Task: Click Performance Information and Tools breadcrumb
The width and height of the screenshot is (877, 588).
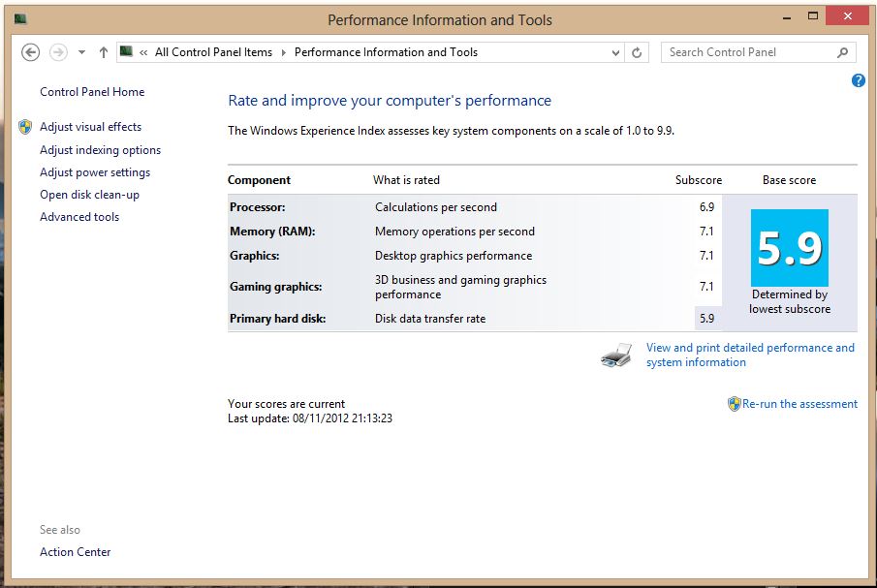Action: pyautogui.click(x=386, y=52)
